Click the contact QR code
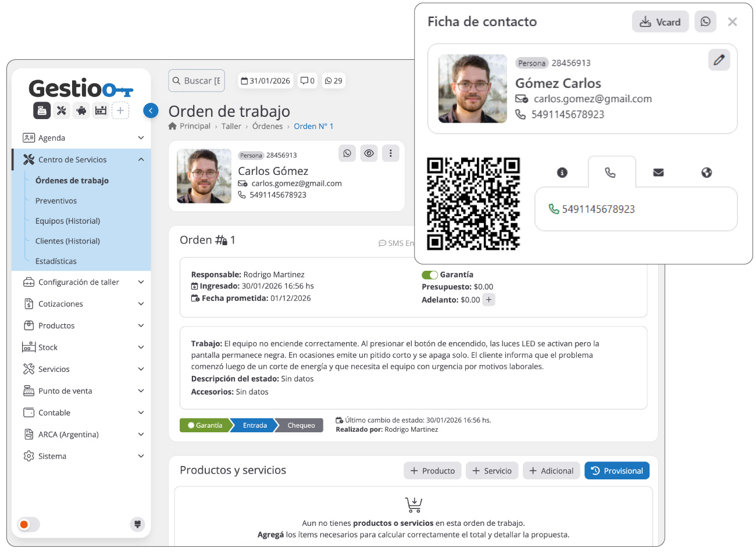 [473, 203]
